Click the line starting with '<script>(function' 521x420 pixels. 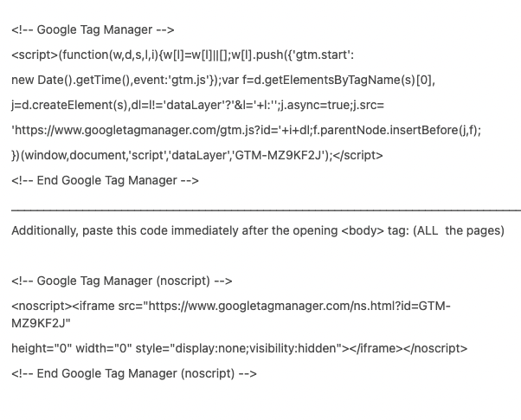click(183, 55)
